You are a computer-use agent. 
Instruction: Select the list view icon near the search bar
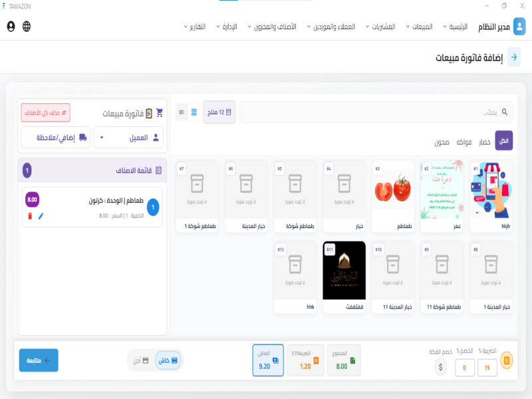click(x=180, y=112)
